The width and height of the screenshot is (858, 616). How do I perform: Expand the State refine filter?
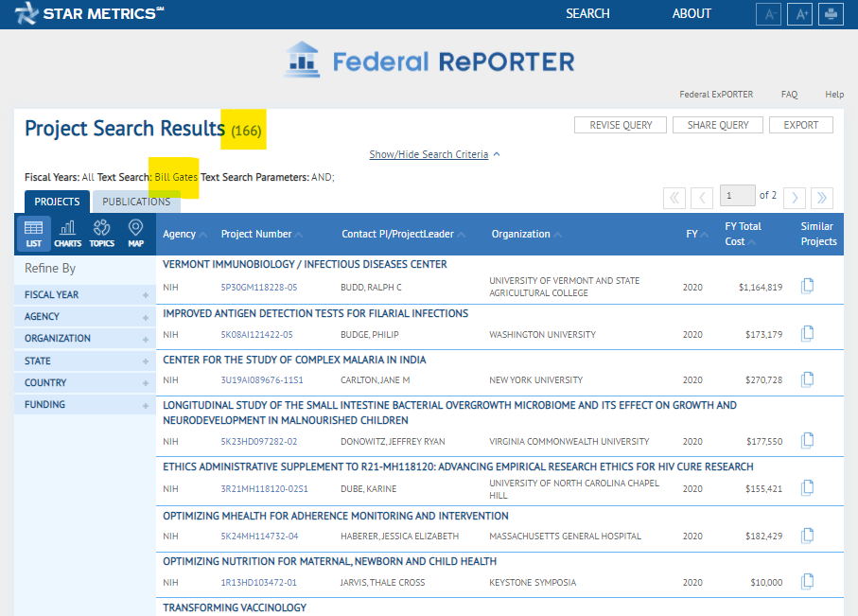[85, 361]
